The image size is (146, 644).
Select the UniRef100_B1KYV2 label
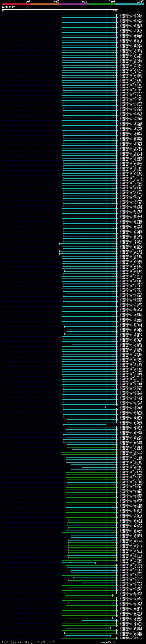pos(131,590)
